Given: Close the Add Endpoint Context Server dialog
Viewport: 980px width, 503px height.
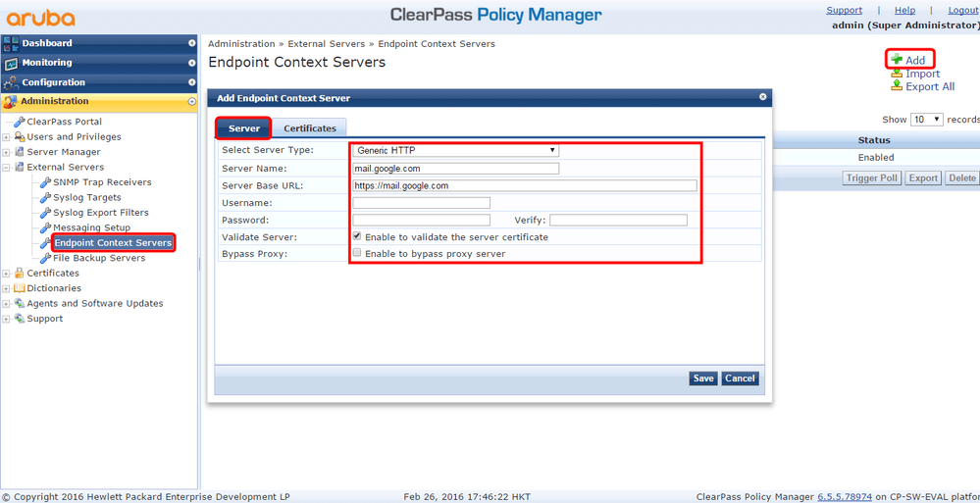Looking at the screenshot, I should (x=762, y=97).
